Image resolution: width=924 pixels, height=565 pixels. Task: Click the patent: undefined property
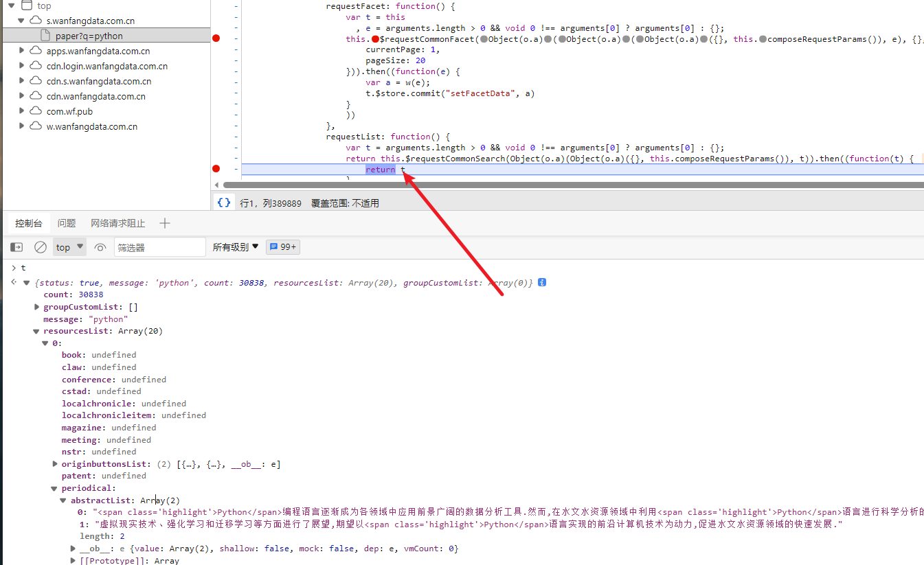104,476
